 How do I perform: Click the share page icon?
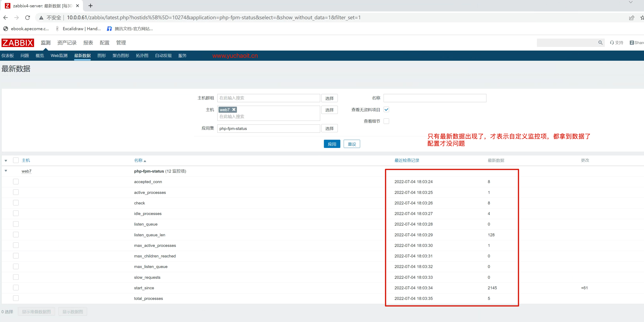pos(632,17)
